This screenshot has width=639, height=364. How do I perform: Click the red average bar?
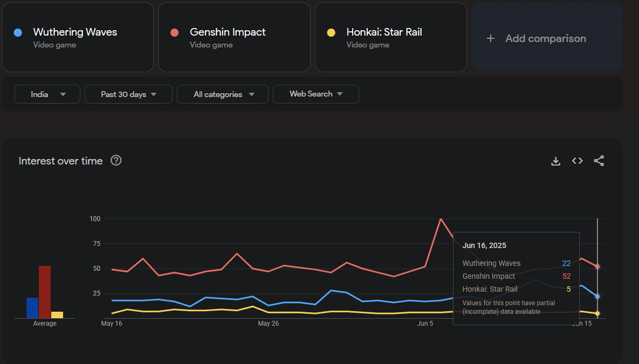coord(45,292)
